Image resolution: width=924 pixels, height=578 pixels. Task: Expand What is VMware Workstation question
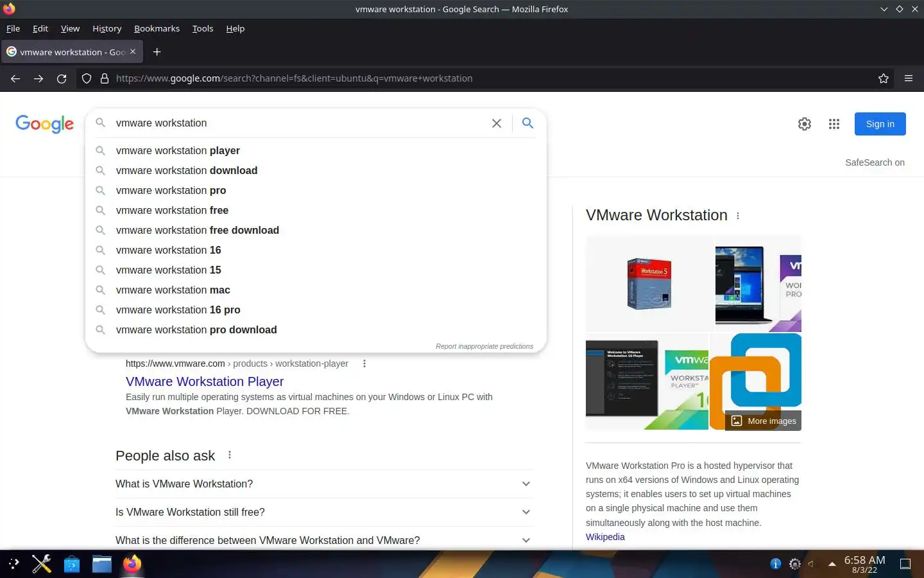pyautogui.click(x=324, y=484)
